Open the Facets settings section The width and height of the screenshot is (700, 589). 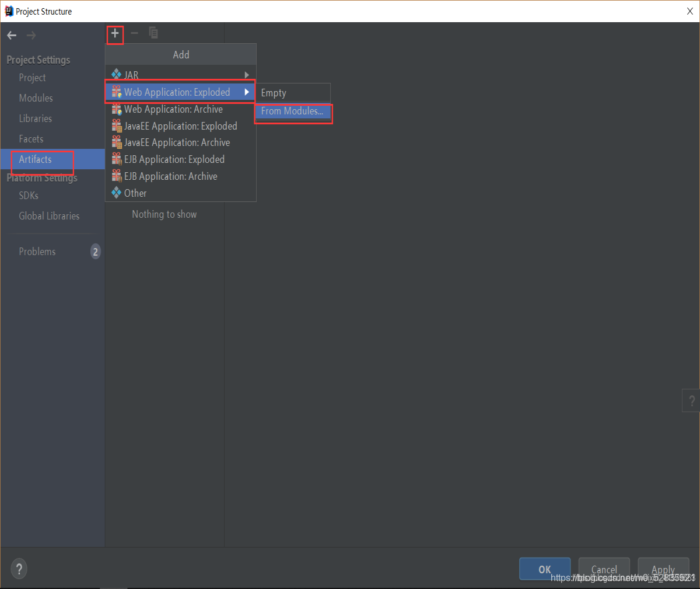coord(52,139)
